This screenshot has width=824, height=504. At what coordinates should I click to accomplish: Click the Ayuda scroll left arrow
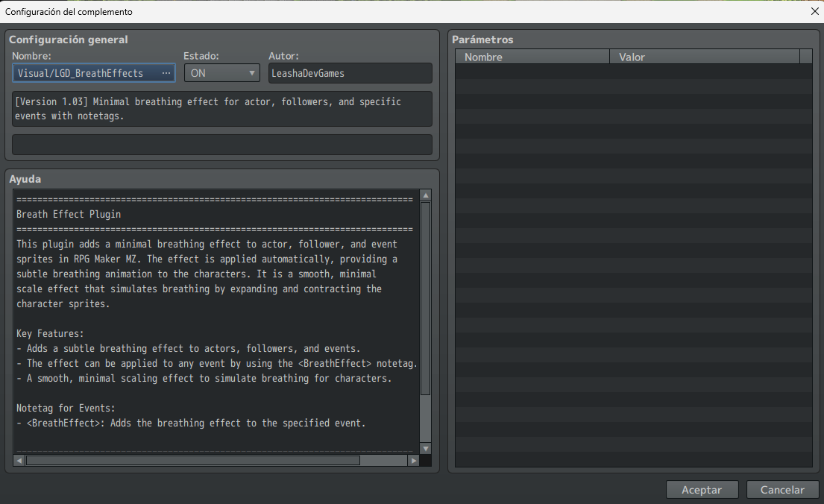19,460
